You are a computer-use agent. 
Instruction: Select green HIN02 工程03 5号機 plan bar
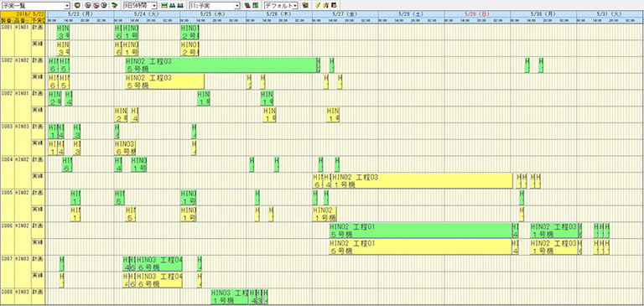221,65
